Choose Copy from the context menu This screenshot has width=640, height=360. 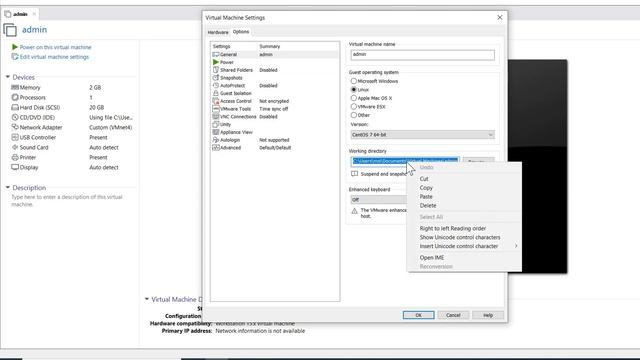(464, 188)
